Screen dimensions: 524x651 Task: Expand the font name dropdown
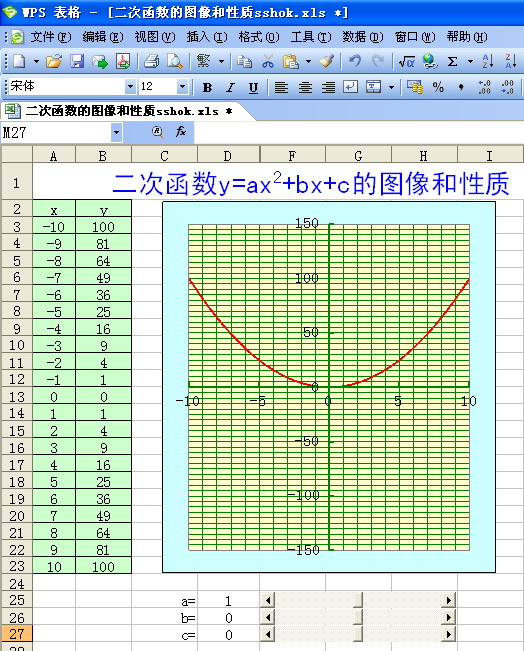point(130,87)
